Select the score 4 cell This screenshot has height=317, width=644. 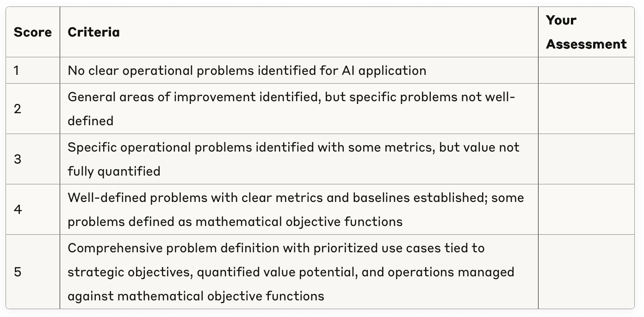tap(18, 210)
